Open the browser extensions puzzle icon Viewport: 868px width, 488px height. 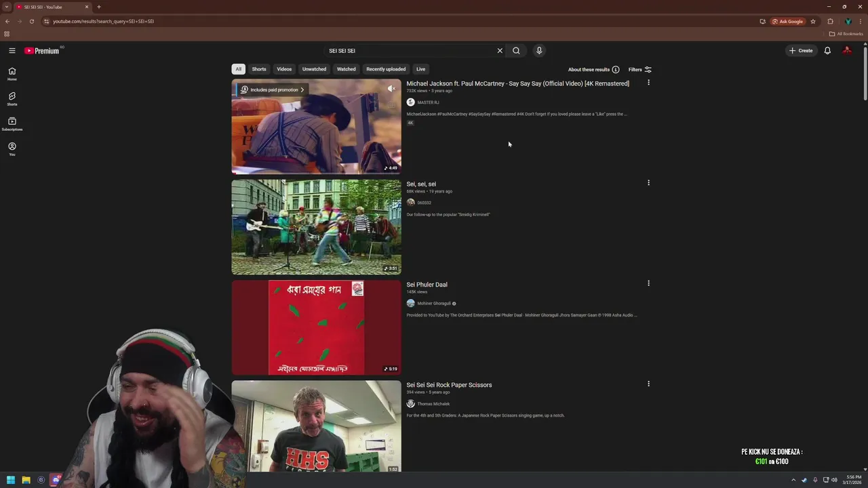[x=830, y=21]
